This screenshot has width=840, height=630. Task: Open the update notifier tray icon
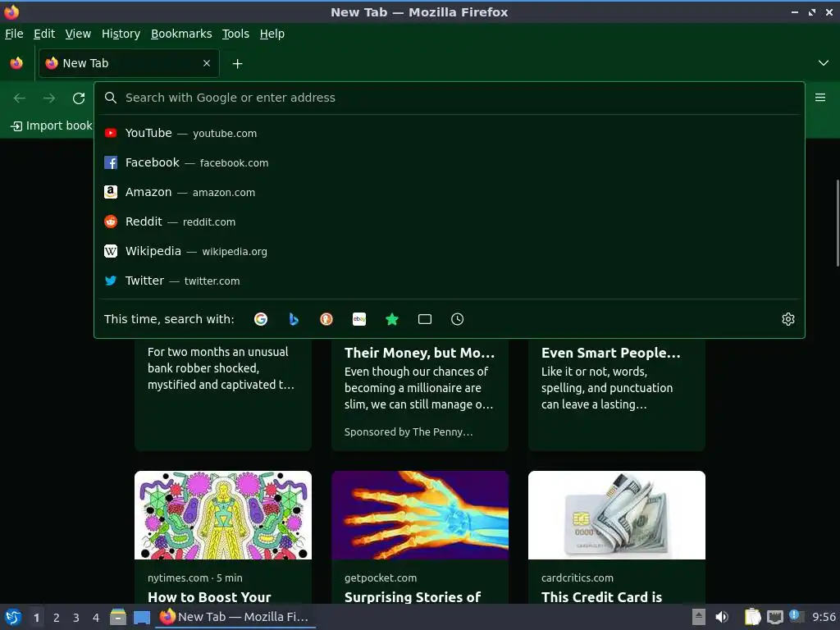797,616
